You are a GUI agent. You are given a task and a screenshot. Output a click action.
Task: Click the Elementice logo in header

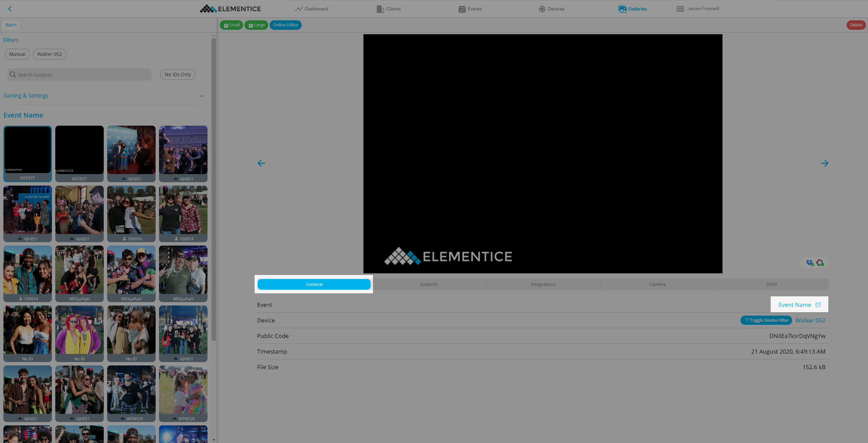[230, 9]
